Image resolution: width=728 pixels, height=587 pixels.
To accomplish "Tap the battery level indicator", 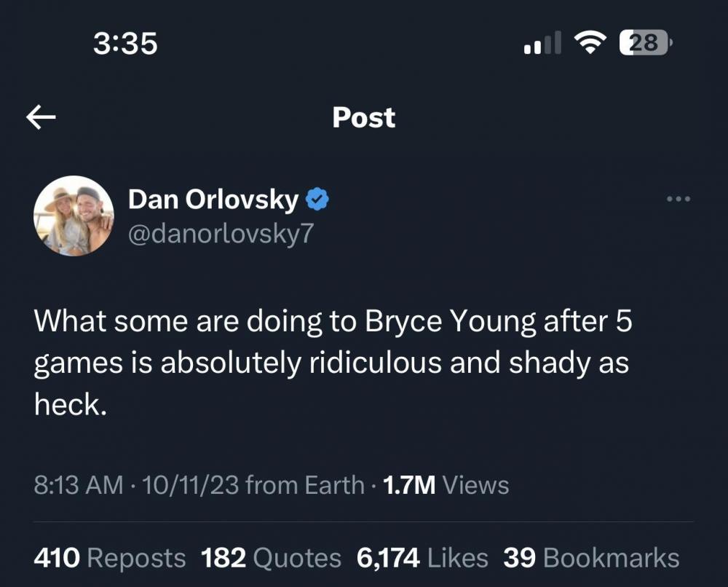I will pyautogui.click(x=645, y=43).
